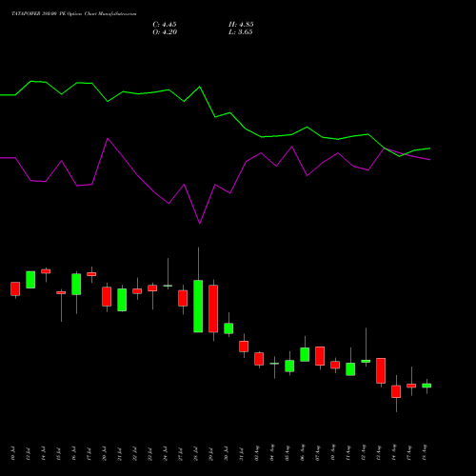Click the 18 Aug date label
Viewport: 476px width, 476px height.
click(x=425, y=452)
